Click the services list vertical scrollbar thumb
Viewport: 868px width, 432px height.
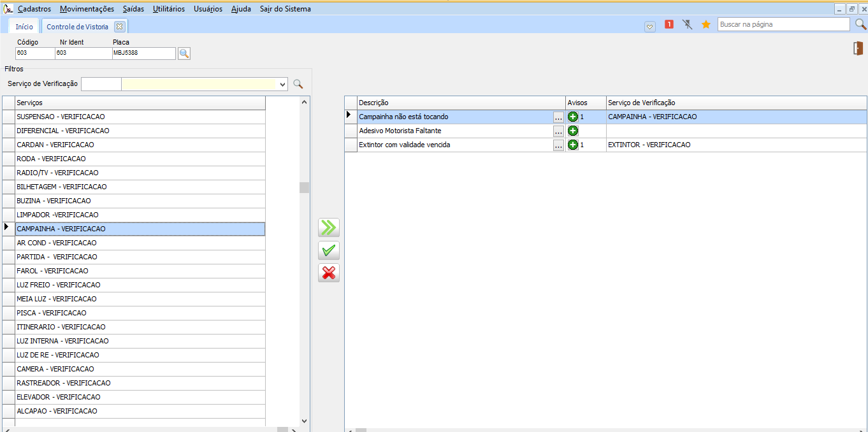[x=304, y=187]
